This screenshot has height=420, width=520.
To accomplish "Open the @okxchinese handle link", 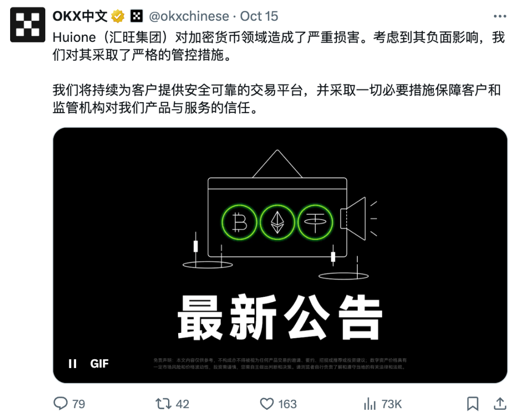I will pos(189,16).
